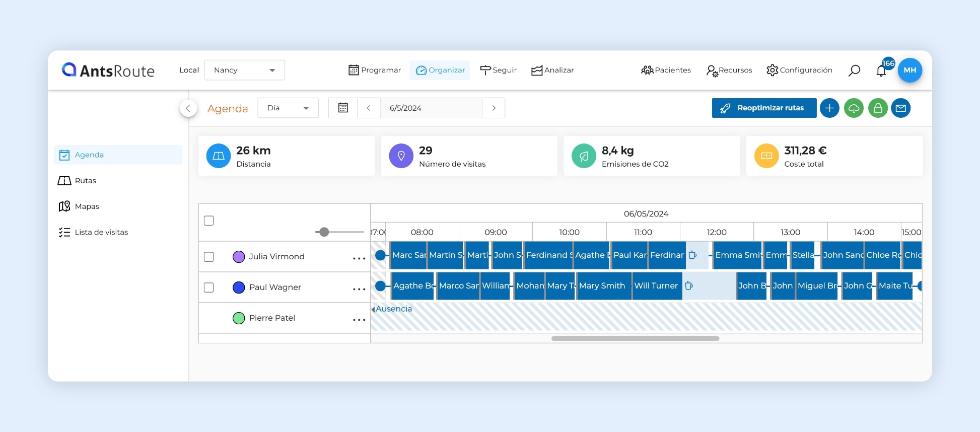This screenshot has height=432, width=980.
Task: Open the MH user profile avatar
Action: (909, 70)
